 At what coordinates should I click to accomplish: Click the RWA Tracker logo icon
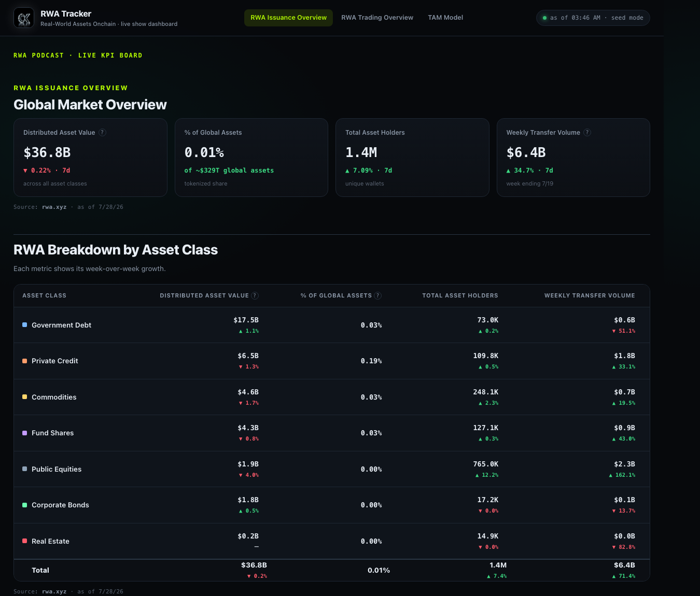tap(24, 18)
